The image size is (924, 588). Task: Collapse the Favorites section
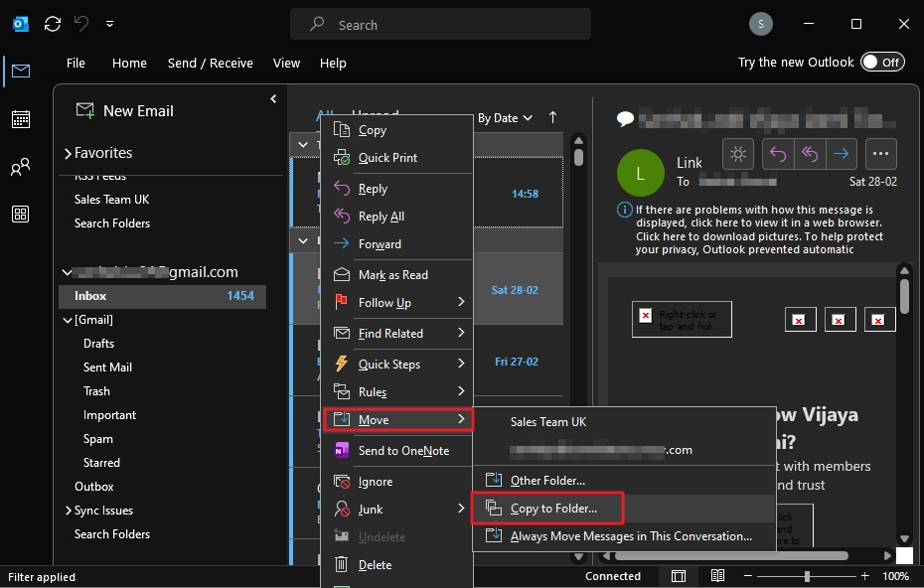(69, 152)
